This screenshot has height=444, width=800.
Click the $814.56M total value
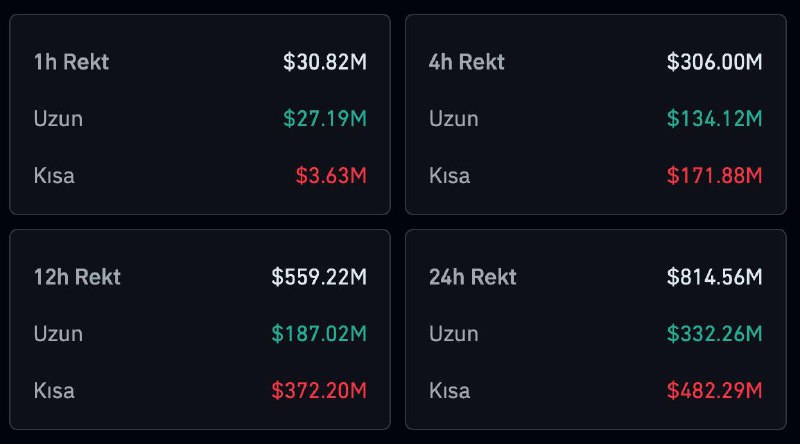pos(715,276)
